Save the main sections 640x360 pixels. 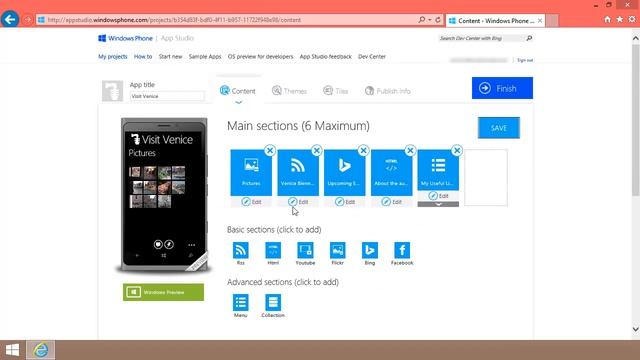coord(499,128)
